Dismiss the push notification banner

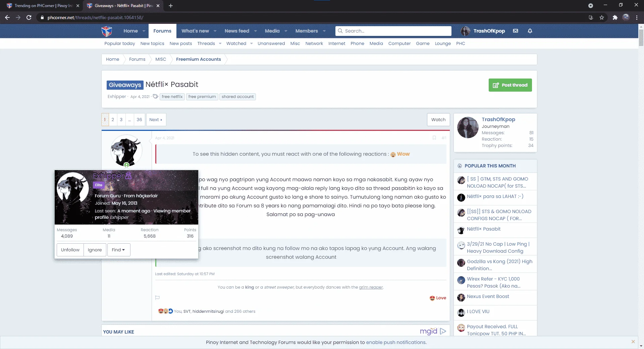tap(633, 342)
